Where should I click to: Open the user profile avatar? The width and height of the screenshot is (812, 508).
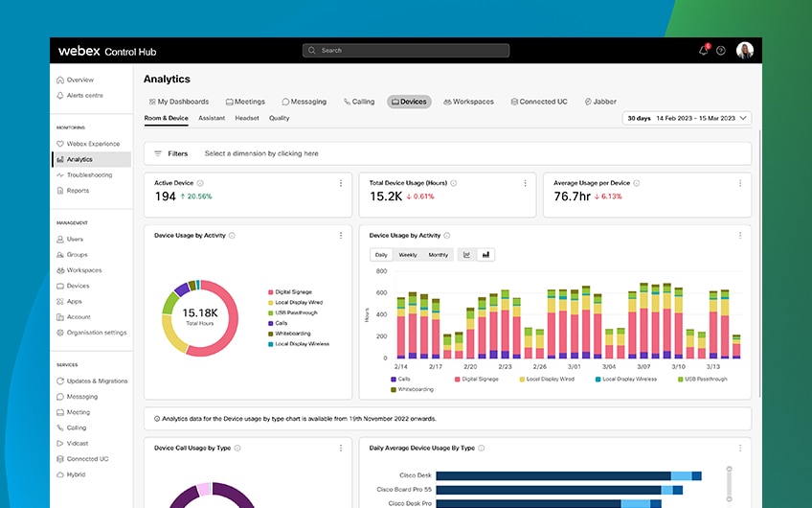point(745,50)
